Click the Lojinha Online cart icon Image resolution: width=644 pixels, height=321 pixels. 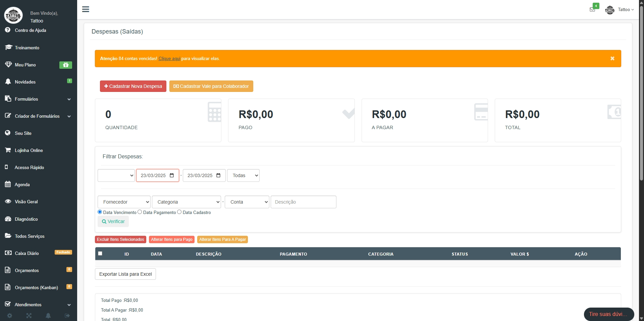[x=8, y=150]
